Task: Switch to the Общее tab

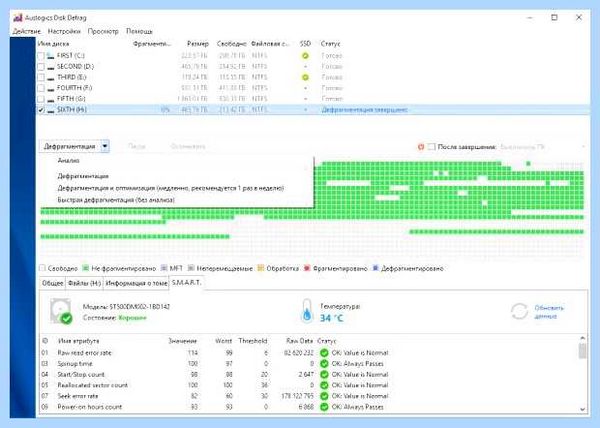Action: click(x=52, y=283)
